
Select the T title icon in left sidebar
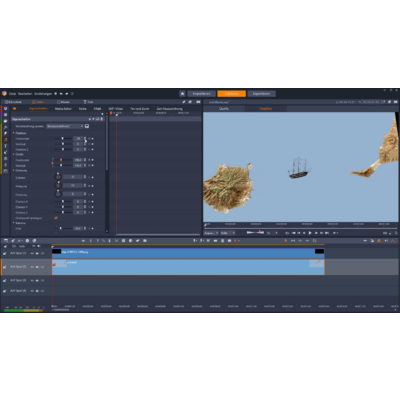point(5,146)
